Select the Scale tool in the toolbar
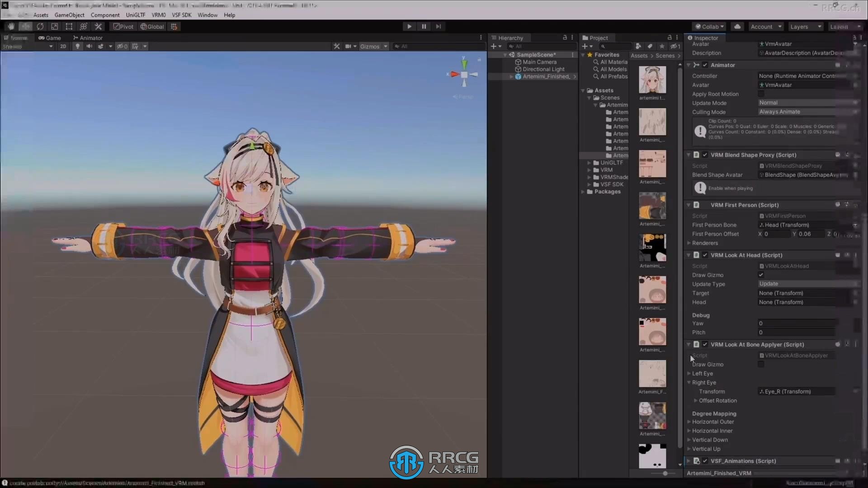The width and height of the screenshot is (868, 488). point(54,27)
